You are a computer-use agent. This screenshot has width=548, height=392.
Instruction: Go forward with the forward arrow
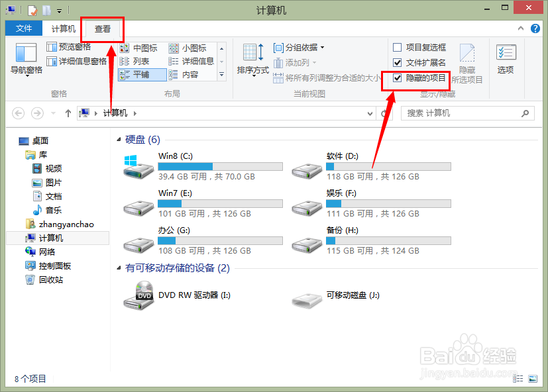click(37, 113)
